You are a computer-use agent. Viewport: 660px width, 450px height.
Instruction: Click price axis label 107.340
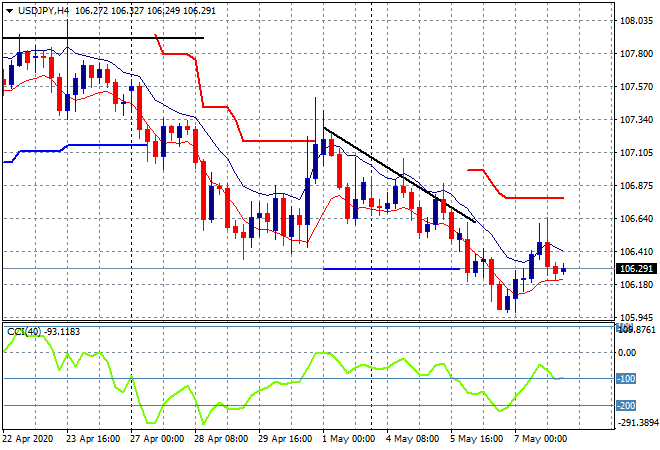click(x=636, y=120)
